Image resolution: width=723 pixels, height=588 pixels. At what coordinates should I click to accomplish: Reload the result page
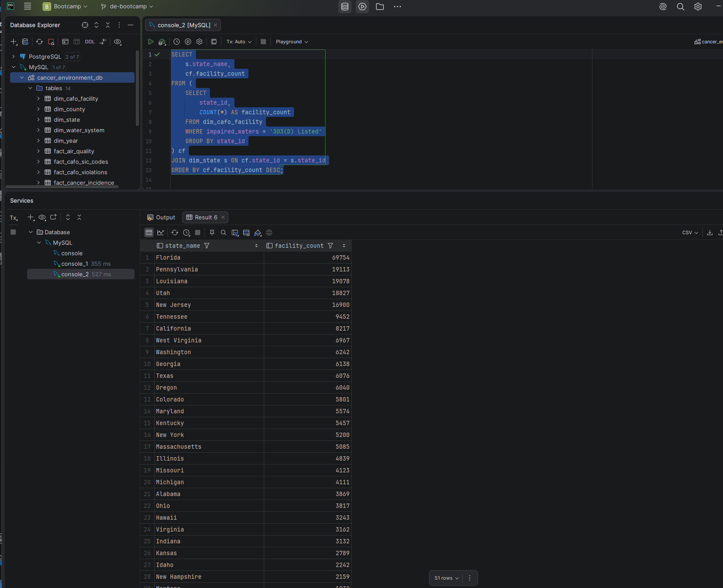click(175, 232)
